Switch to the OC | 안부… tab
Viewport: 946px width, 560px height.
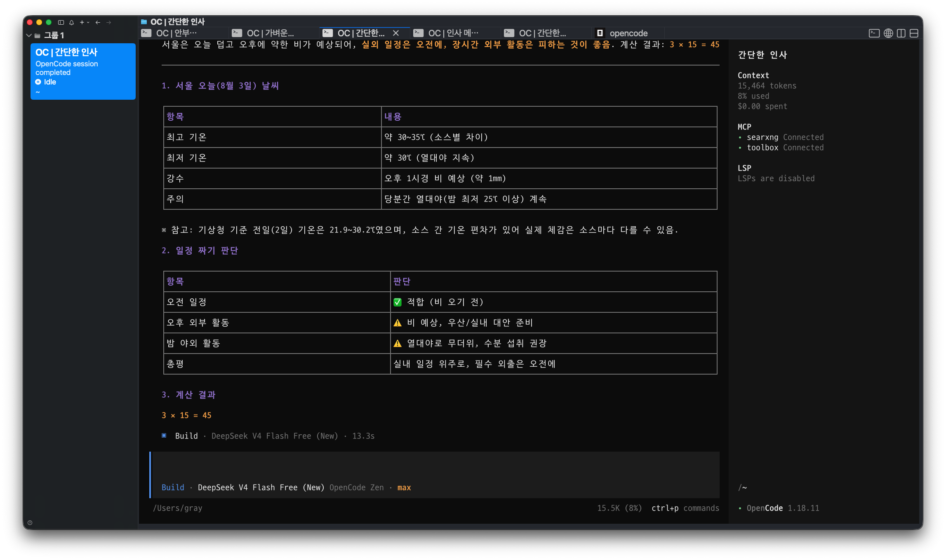[184, 33]
